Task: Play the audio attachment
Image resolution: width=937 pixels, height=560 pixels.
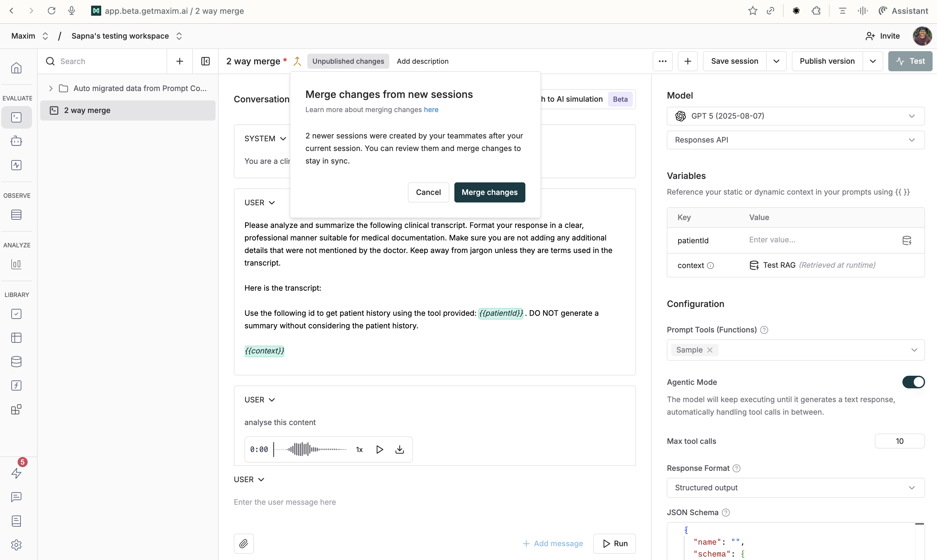Action: pyautogui.click(x=380, y=450)
